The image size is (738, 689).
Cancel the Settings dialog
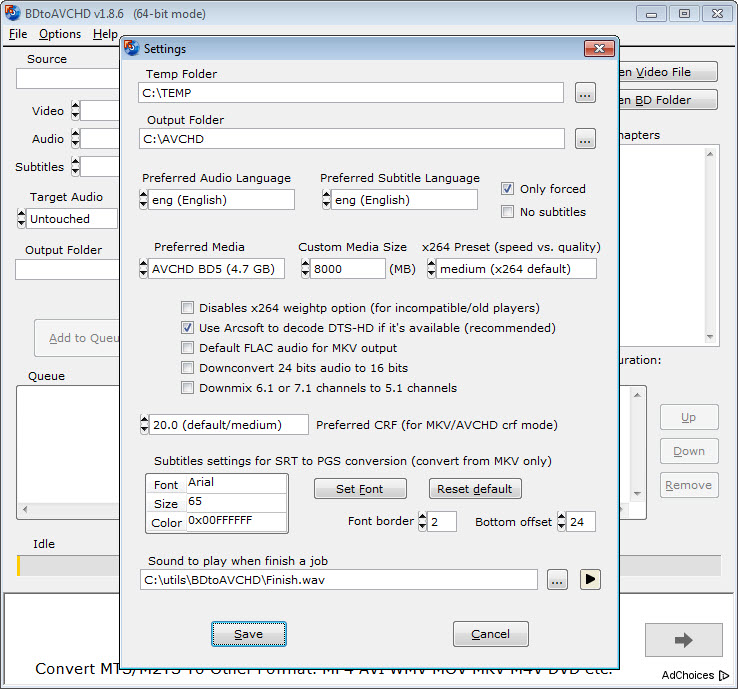(490, 634)
